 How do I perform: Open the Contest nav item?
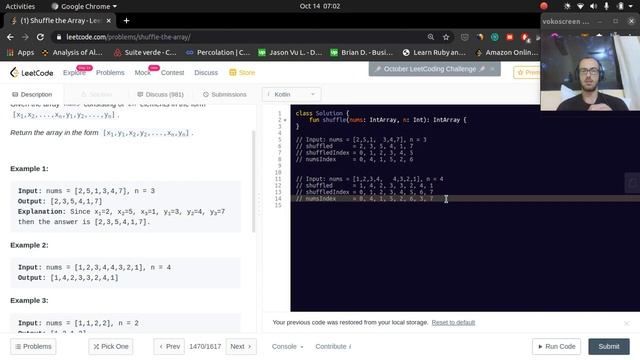tap(172, 73)
